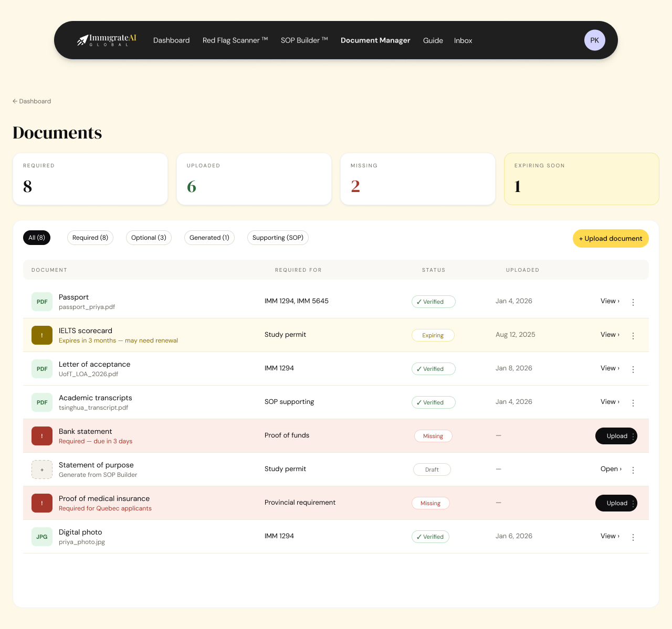Click the Status column header
The height and width of the screenshot is (629, 672).
[x=434, y=270]
